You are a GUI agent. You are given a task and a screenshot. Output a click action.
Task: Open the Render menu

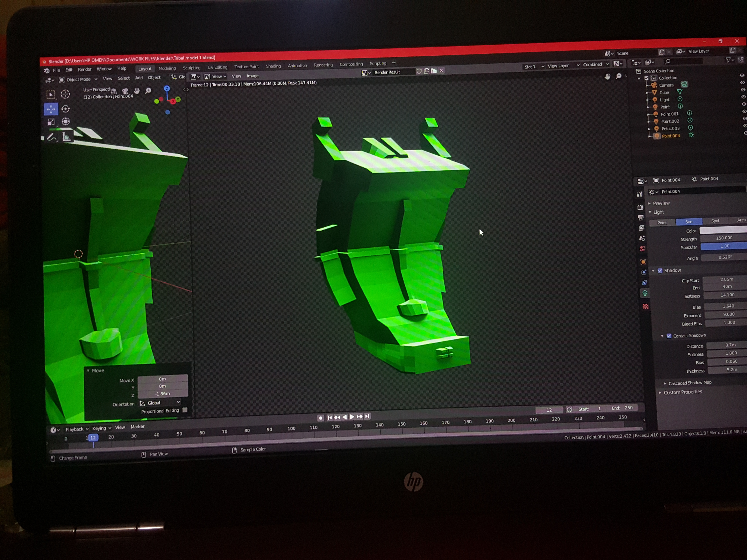(x=84, y=70)
